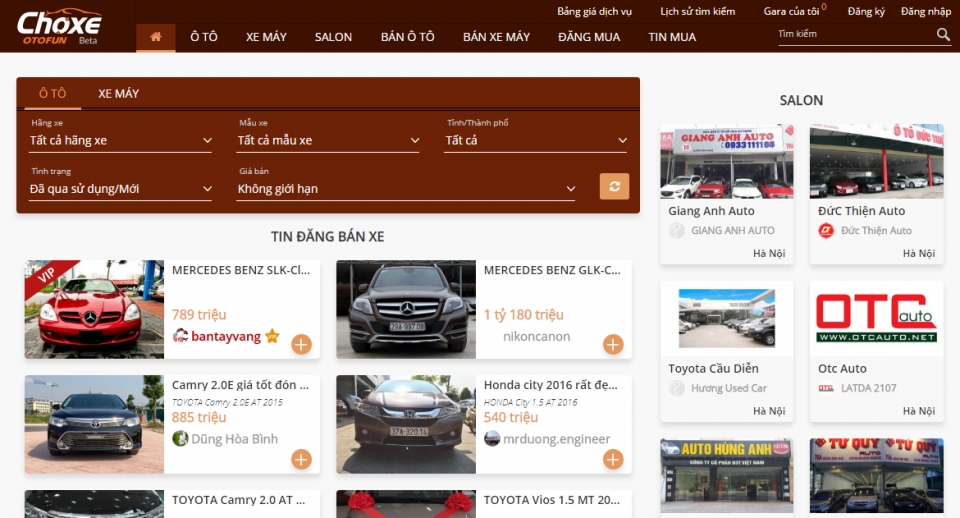
Task: Open Toyota Cầu Diễn salon name
Action: tap(713, 369)
